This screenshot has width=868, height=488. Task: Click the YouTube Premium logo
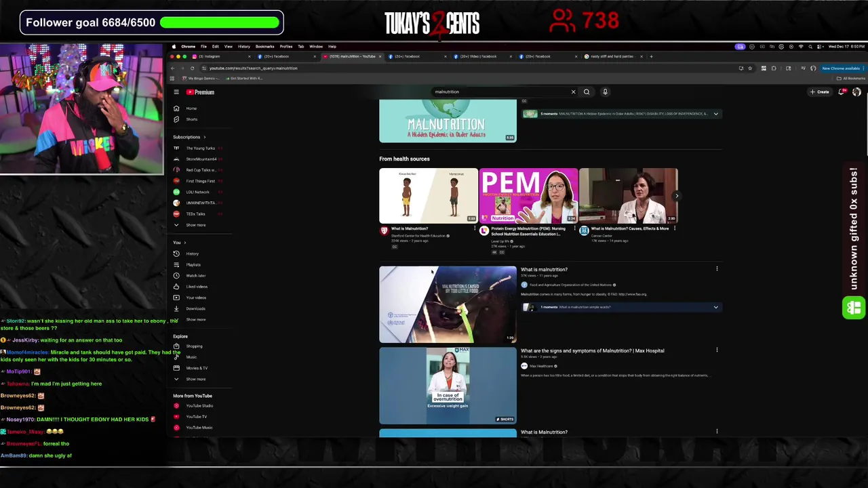pyautogui.click(x=200, y=92)
